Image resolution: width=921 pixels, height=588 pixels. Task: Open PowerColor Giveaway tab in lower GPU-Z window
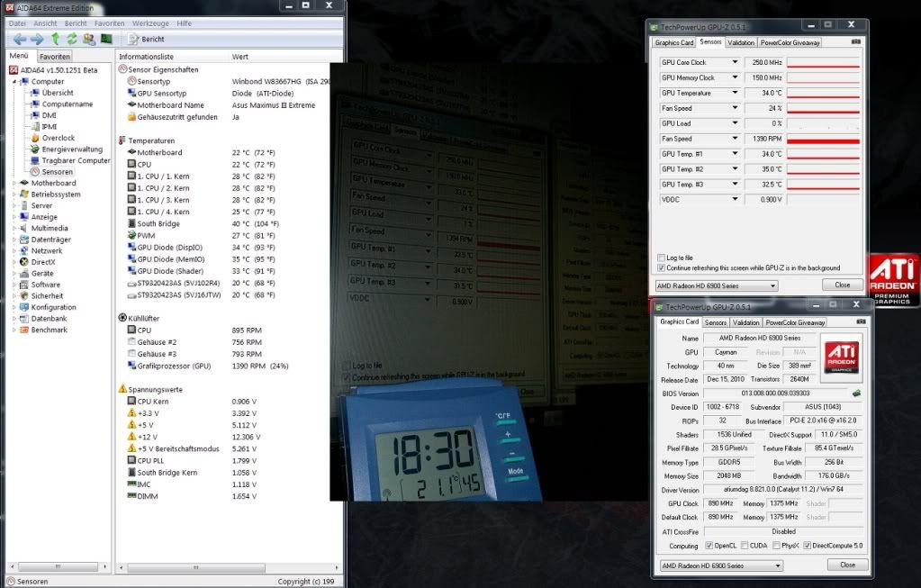(x=795, y=322)
